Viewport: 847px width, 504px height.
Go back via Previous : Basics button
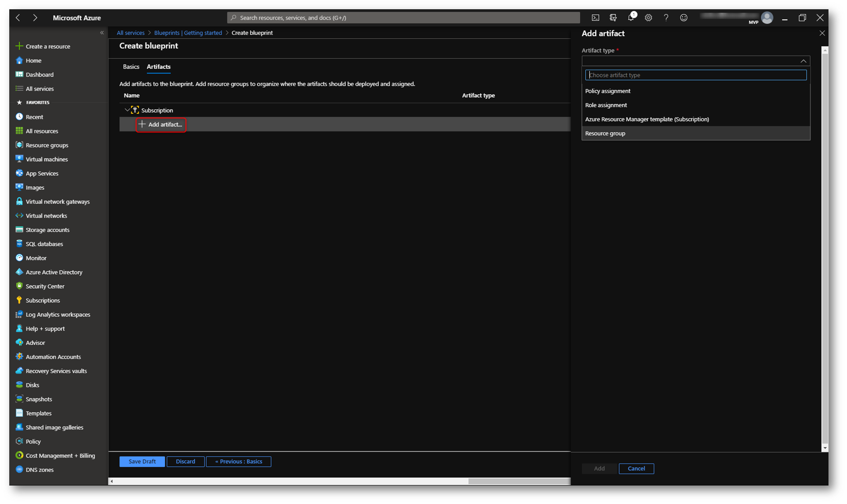(239, 461)
